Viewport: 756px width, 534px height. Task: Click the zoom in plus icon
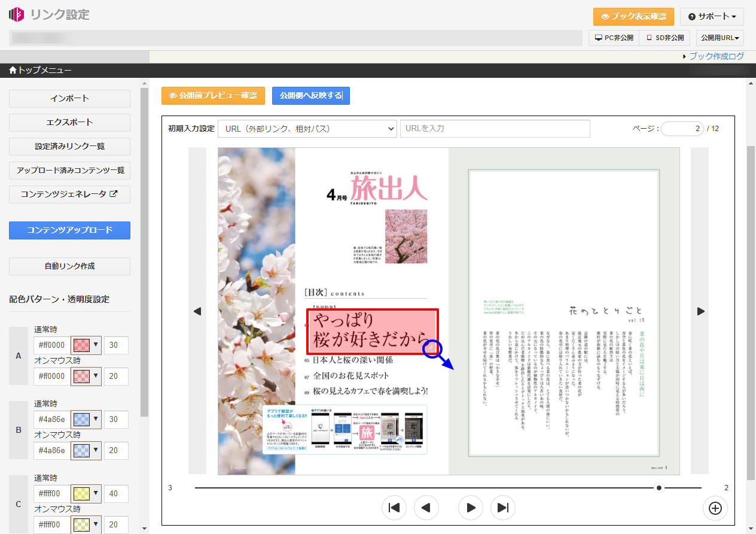pos(715,508)
